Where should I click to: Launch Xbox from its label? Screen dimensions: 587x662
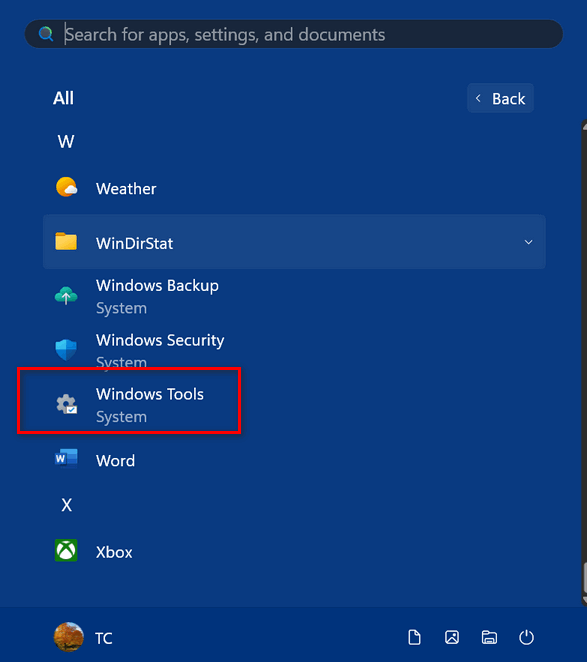[x=114, y=552]
